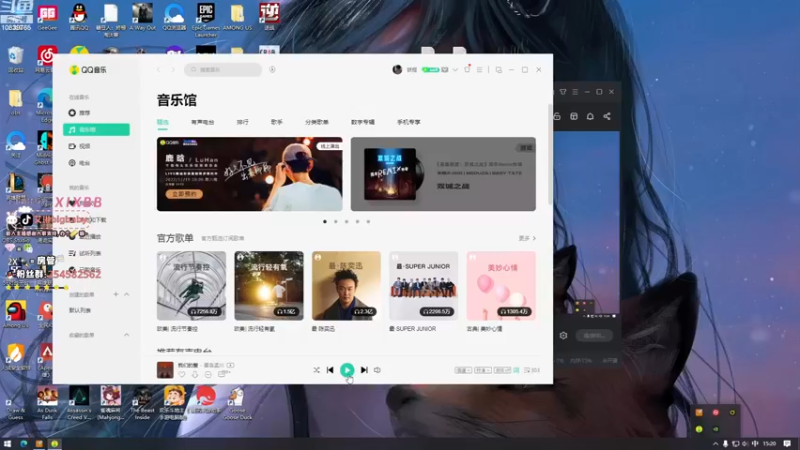The width and height of the screenshot is (800, 450).
Task: Open the more options icon under song title
Action: (x=223, y=374)
